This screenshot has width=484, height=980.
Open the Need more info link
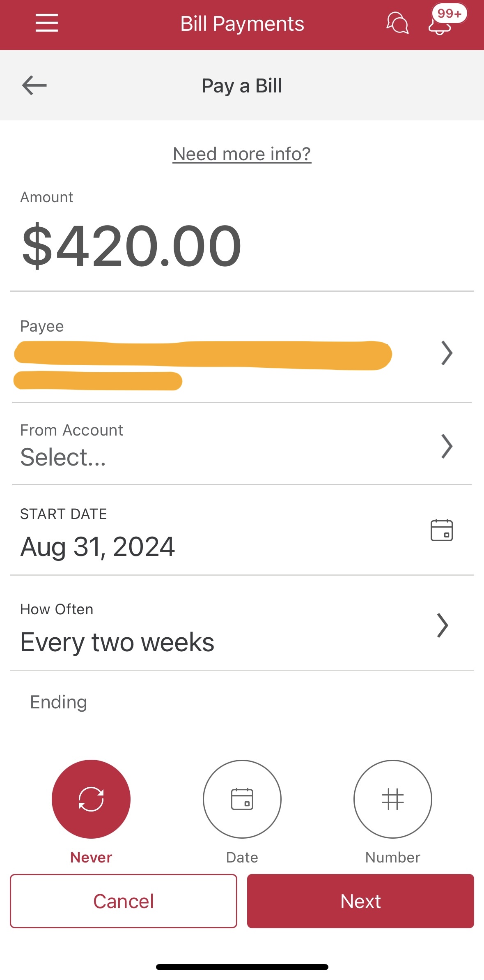(x=242, y=154)
